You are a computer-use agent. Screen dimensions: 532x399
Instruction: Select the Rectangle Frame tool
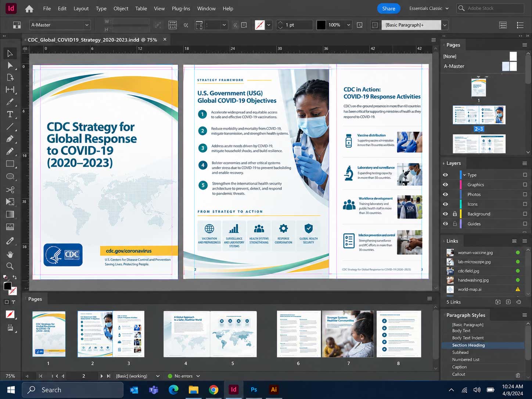[10, 164]
